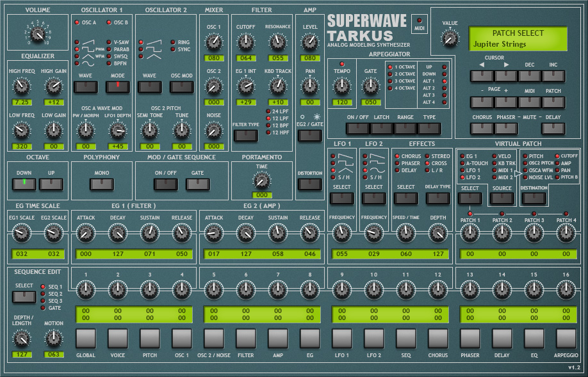
Task: Click sequence step knob 16
Action: point(566,290)
